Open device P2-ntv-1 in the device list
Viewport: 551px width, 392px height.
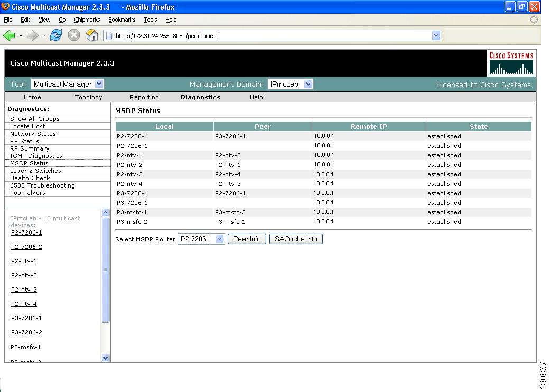(x=24, y=261)
